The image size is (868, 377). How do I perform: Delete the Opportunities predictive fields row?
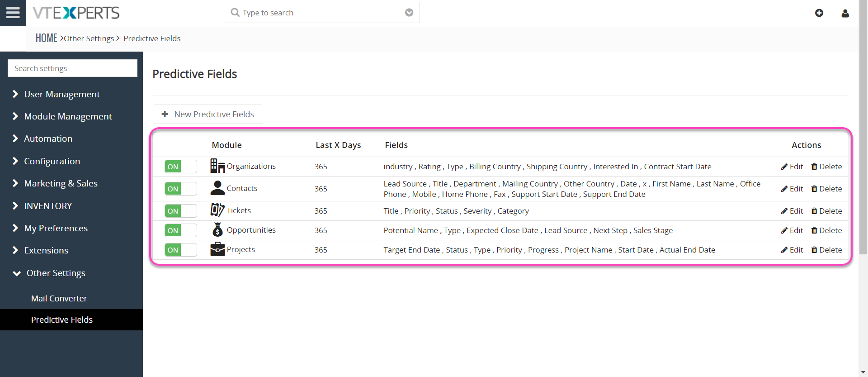(826, 230)
